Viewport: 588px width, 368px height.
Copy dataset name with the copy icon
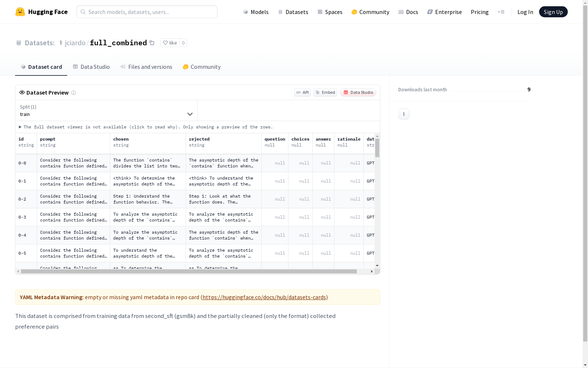(x=152, y=43)
